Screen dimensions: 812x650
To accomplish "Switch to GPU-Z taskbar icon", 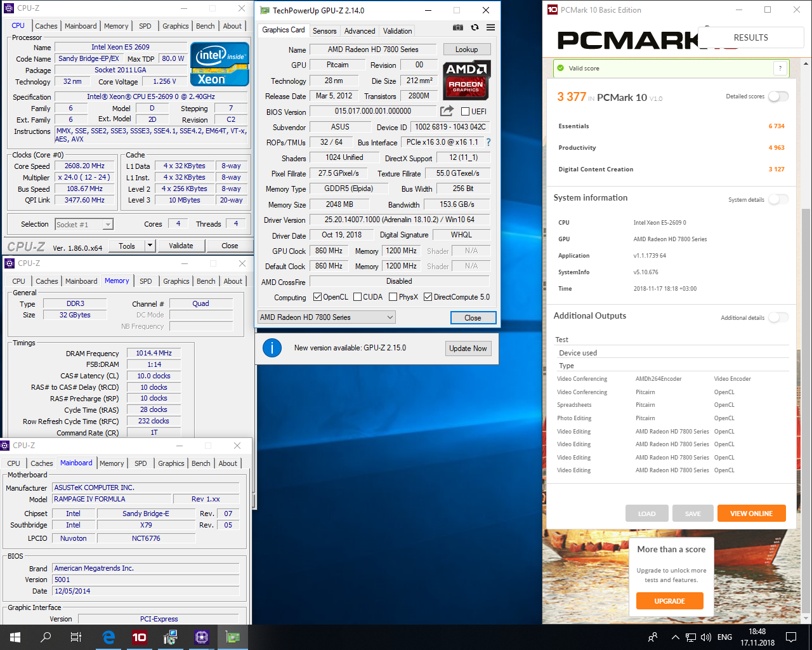I will 233,637.
